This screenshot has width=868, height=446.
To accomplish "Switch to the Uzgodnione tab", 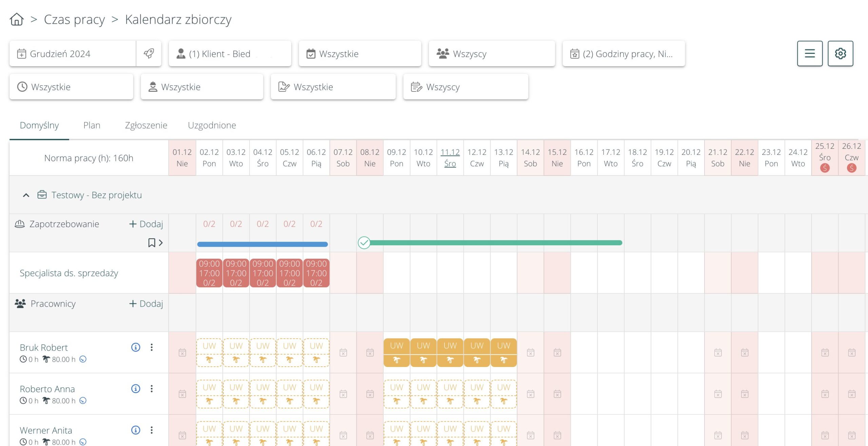I will [212, 125].
